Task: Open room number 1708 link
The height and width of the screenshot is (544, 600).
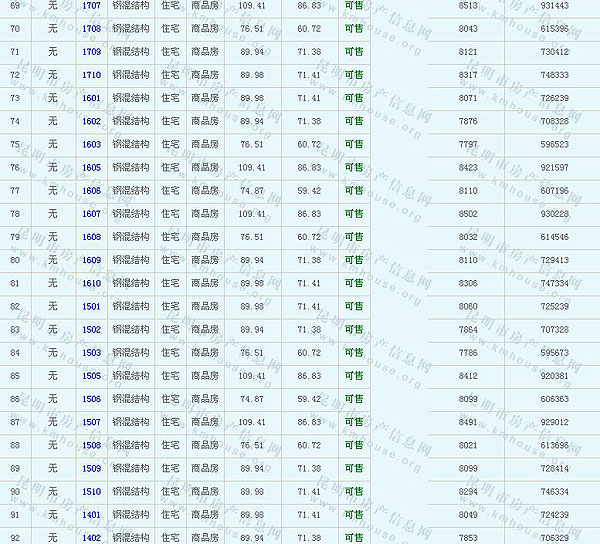Action: point(92,29)
